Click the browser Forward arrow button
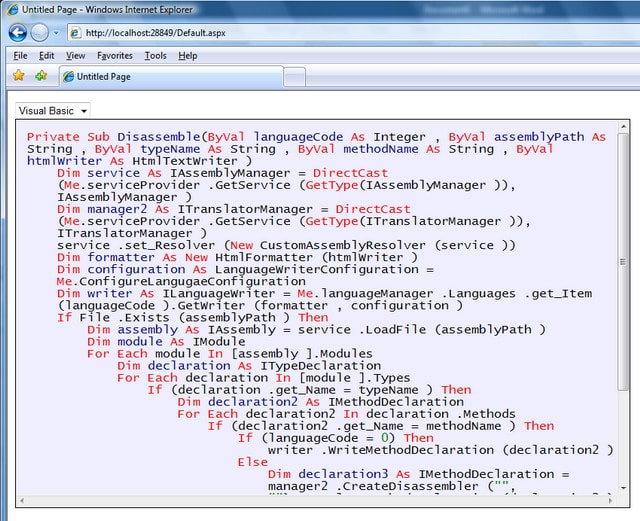The width and height of the screenshot is (640, 521). (40, 33)
